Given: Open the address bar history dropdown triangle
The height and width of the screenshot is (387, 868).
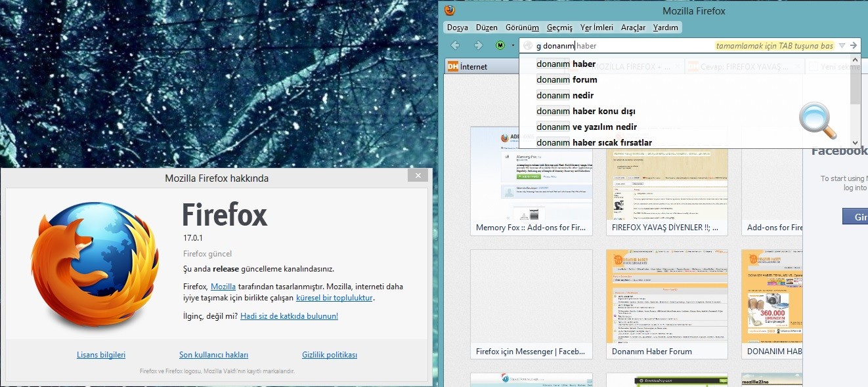Looking at the screenshot, I should (842, 45).
